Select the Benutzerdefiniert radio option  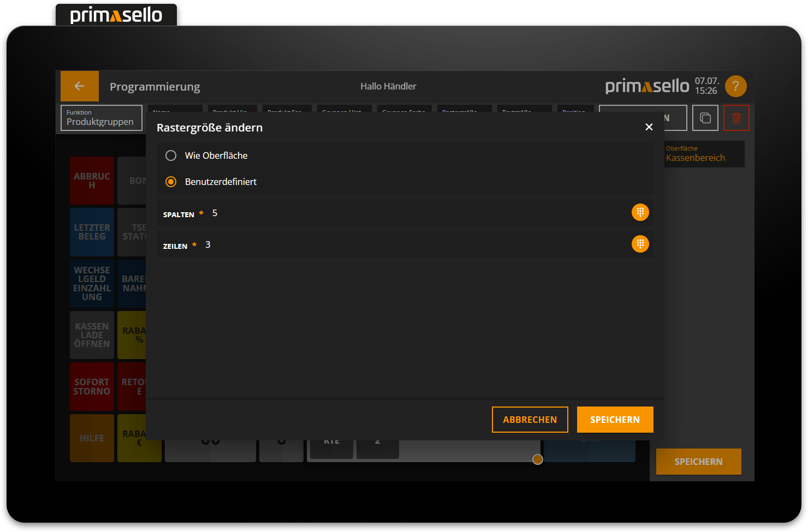[170, 181]
